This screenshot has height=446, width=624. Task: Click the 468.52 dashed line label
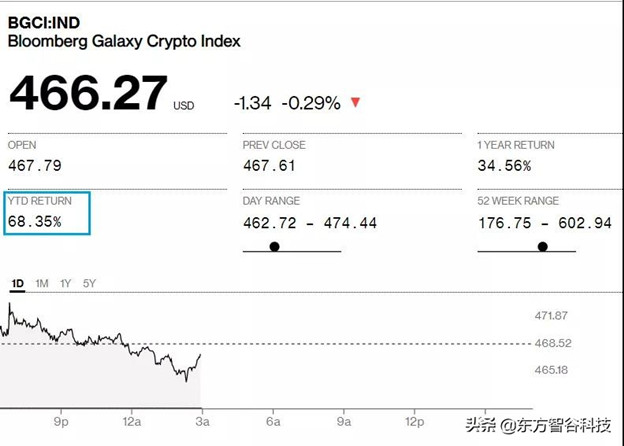coord(553,343)
